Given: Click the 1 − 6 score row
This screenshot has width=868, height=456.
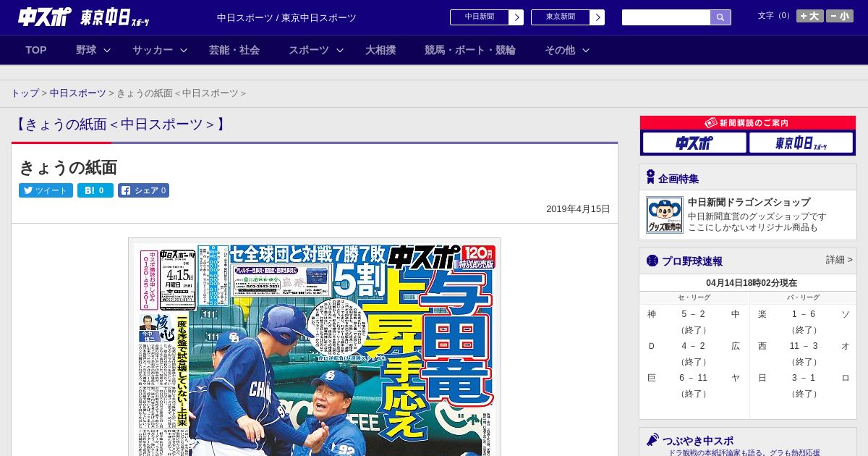Looking at the screenshot, I should coord(804,314).
